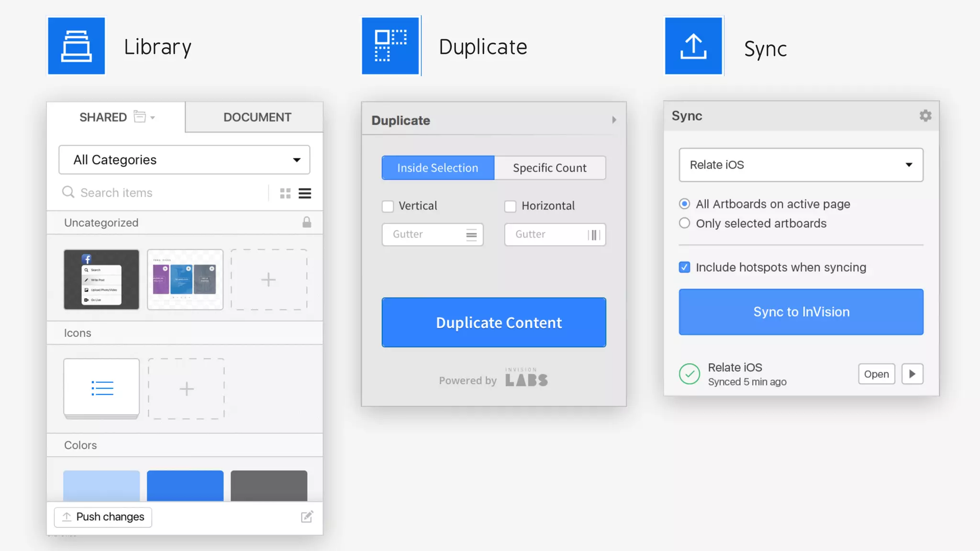This screenshot has width=980, height=551.
Task: Open the shared library folder icon menu
Action: coord(144,117)
